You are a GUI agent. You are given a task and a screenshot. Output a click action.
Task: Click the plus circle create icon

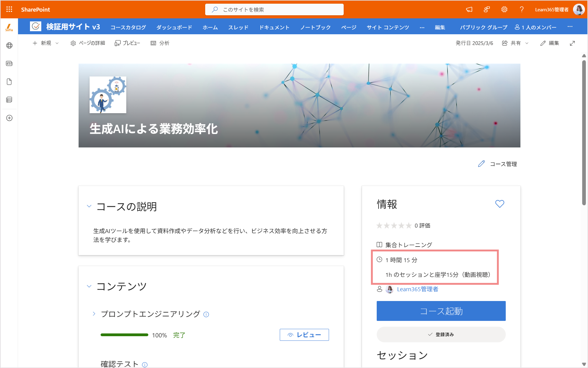tap(9, 118)
